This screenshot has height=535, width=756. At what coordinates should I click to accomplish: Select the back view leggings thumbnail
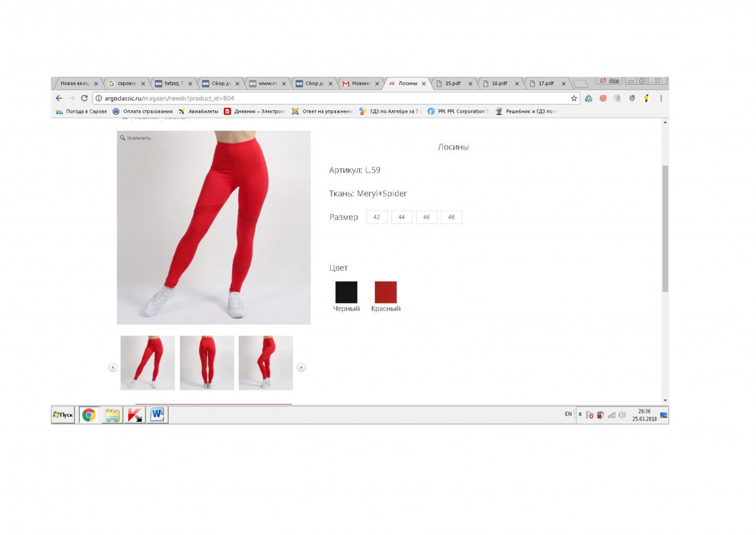[207, 363]
